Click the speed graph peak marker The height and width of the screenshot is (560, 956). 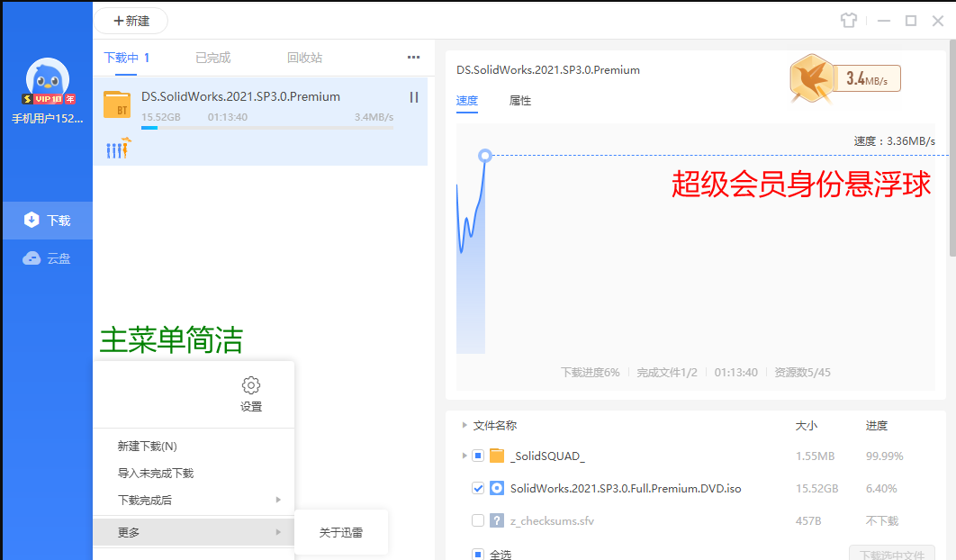click(x=485, y=156)
